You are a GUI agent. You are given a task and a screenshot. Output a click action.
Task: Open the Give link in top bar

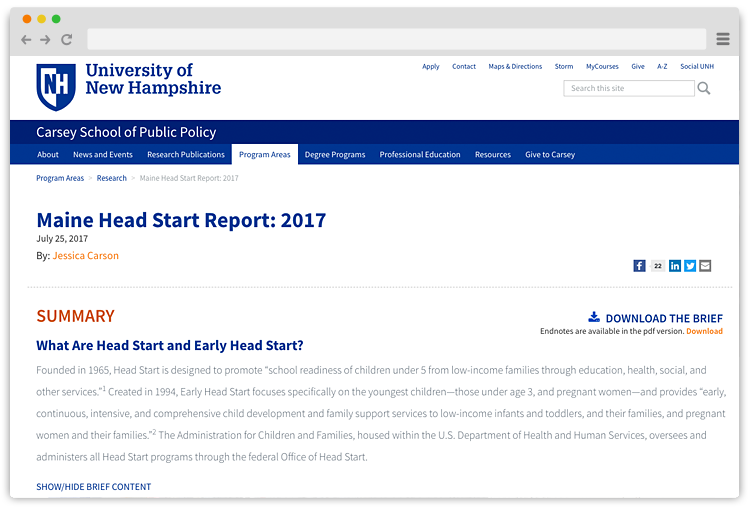[x=638, y=66]
